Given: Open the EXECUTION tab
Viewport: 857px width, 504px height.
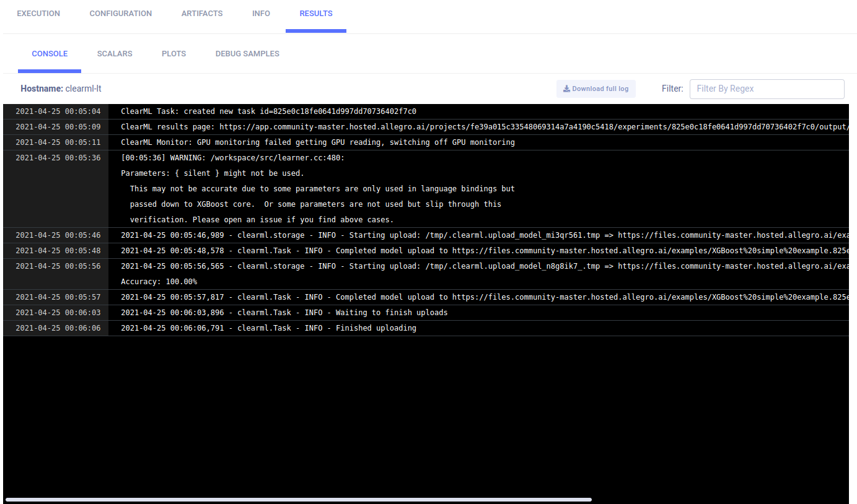Looking at the screenshot, I should point(38,14).
